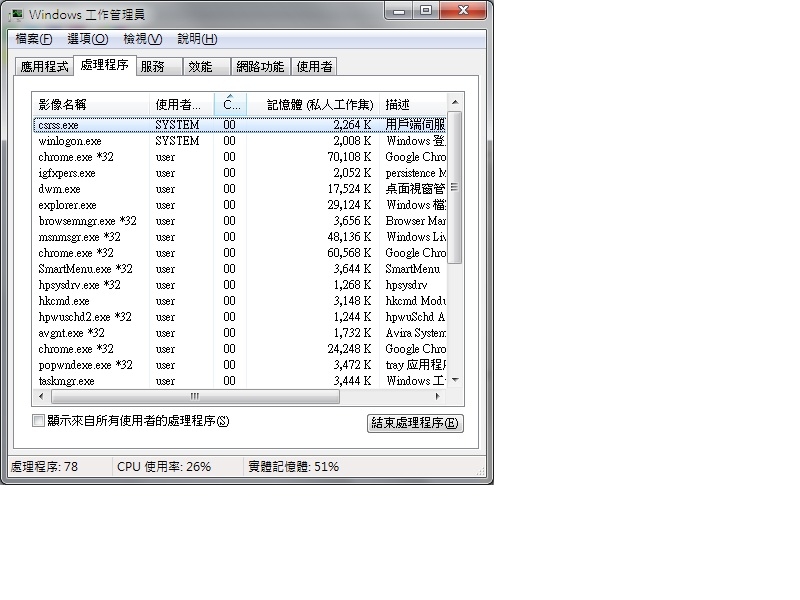800x600 pixels.
Task: Sort by the CPU column header
Action: [x=231, y=105]
